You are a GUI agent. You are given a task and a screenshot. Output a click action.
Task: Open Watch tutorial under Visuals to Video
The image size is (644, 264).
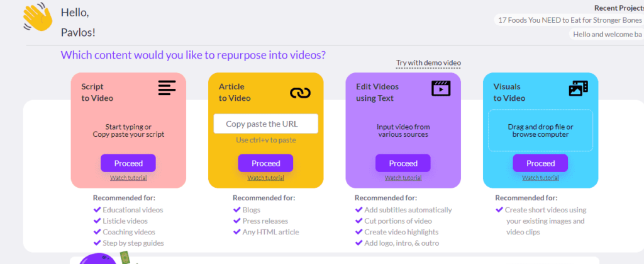pos(540,178)
